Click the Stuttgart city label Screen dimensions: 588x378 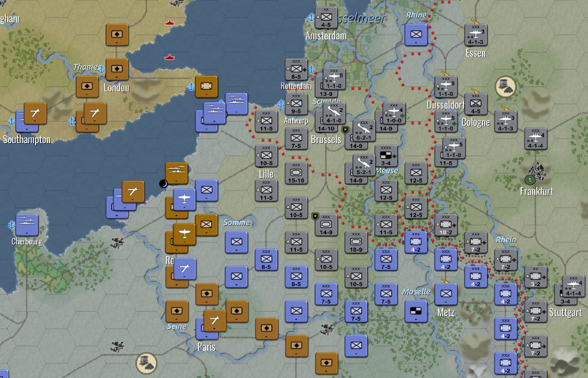tap(566, 313)
